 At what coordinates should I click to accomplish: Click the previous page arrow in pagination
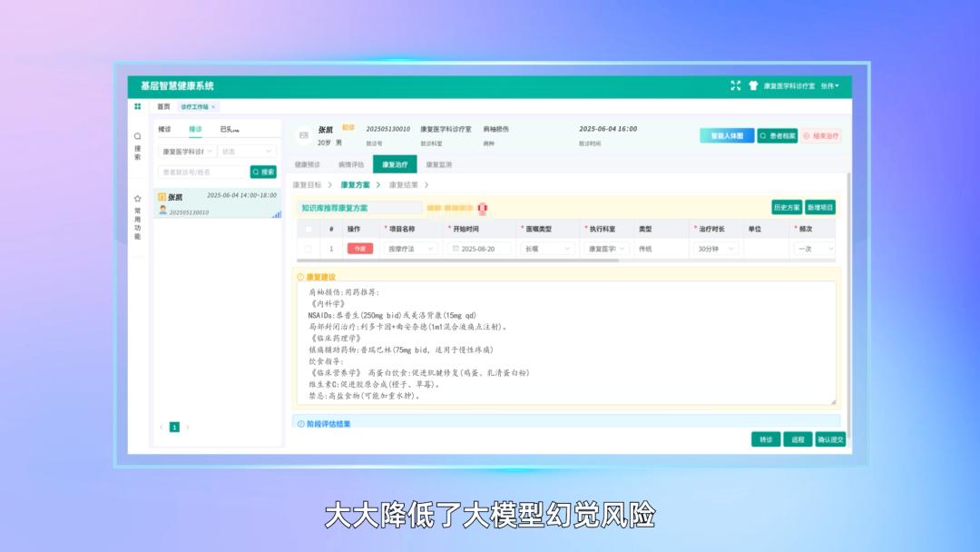point(161,427)
